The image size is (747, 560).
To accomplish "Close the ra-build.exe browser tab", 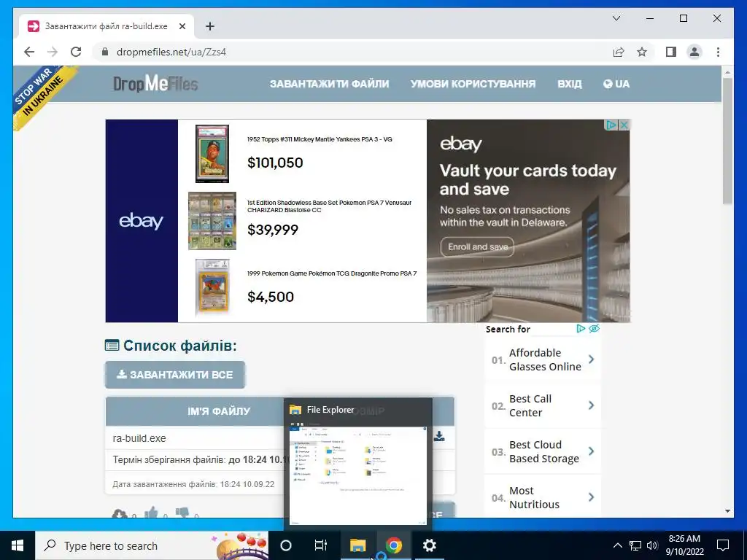I will 182,26.
